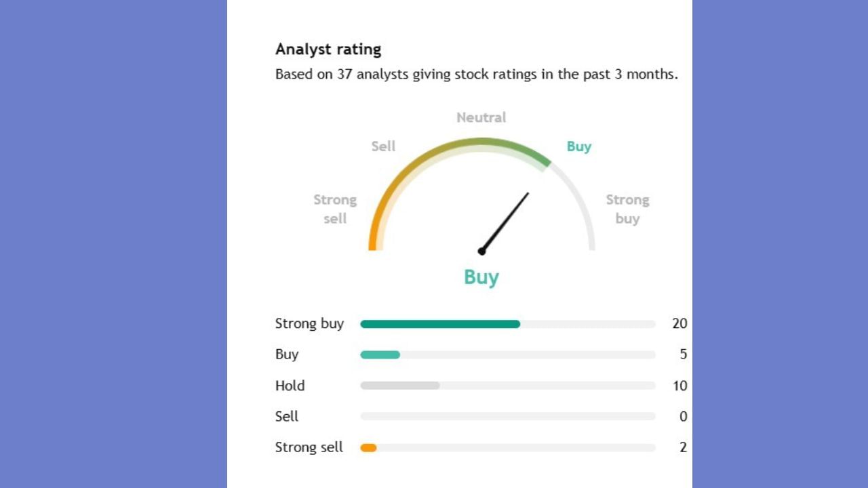868x488 pixels.
Task: Click the Strong sell count of 2
Action: (x=683, y=447)
